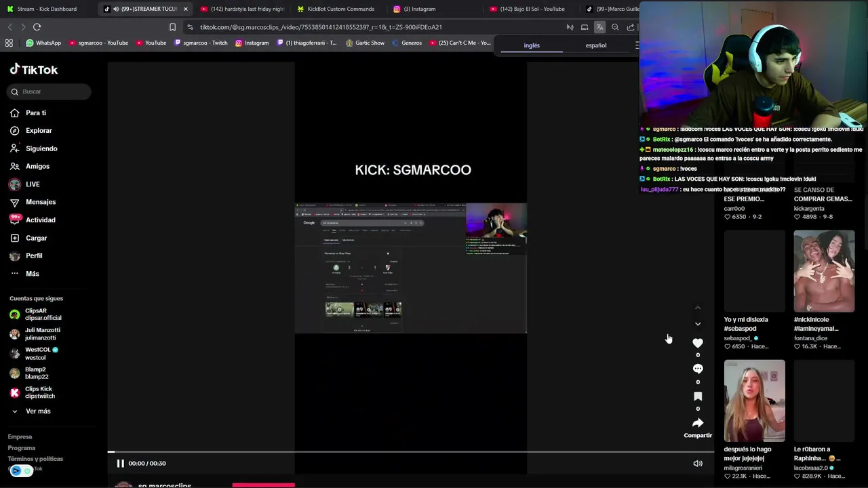Click the Empresa footer link
This screenshot has height=488, width=868.
pos(20,436)
